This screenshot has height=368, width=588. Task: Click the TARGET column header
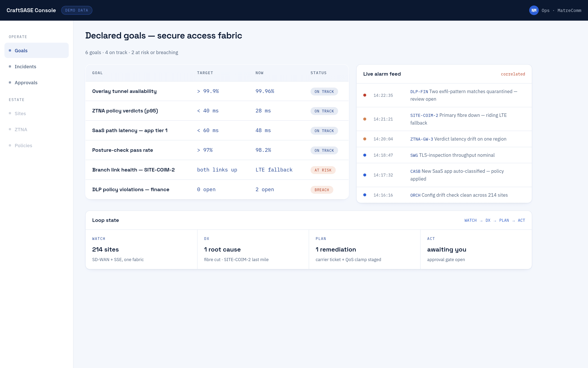(205, 73)
